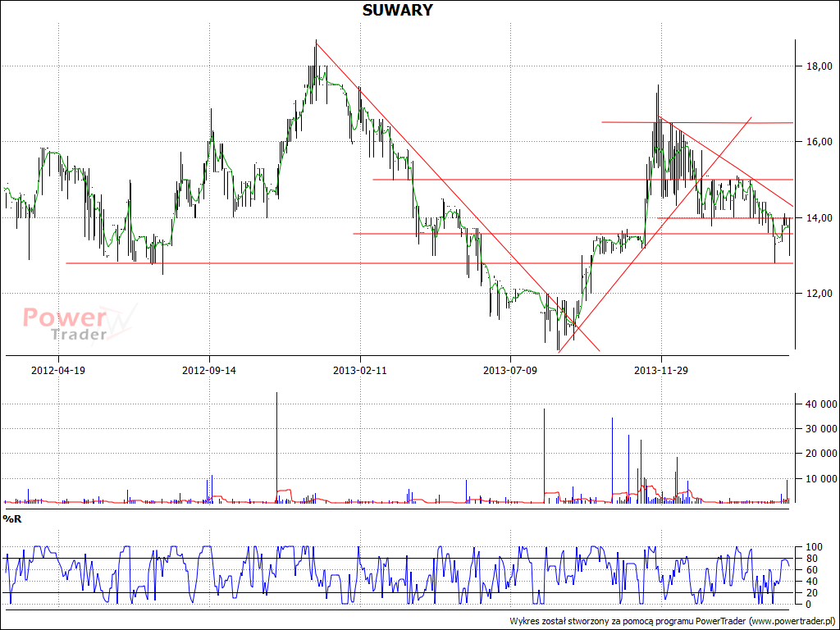Select the 20 value on %R axis

click(812, 593)
